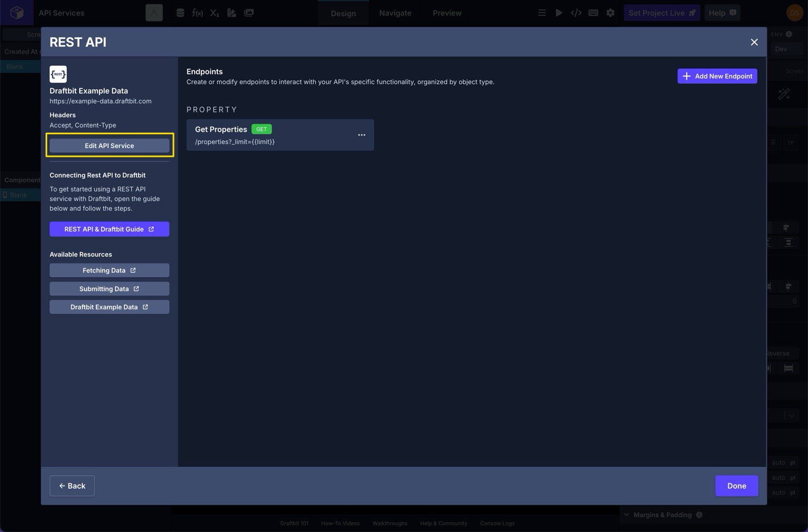Screen dimensions: 808x532
Task: Open the Dev environment dropdown
Action: pyautogui.click(x=788, y=49)
